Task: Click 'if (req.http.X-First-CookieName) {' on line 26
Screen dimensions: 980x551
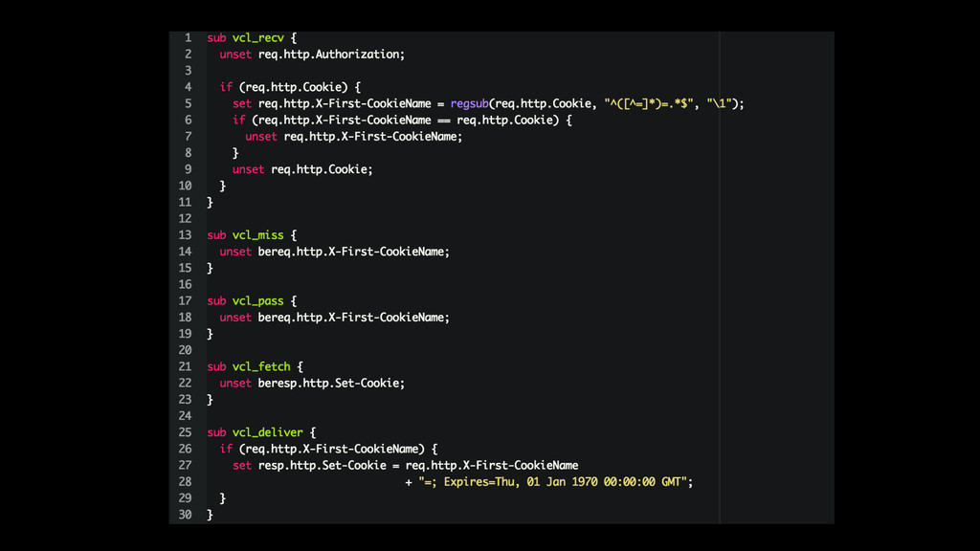Action: click(x=328, y=450)
